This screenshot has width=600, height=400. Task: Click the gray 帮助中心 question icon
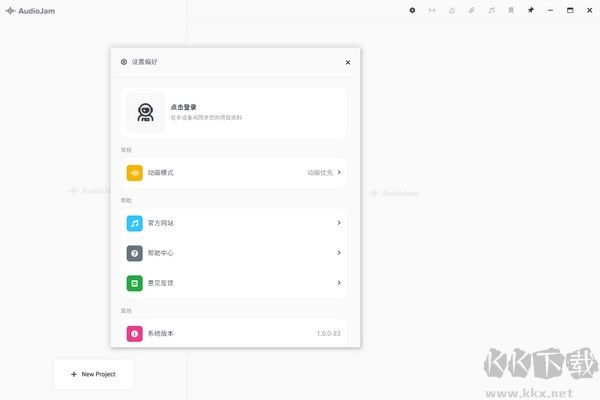coord(134,253)
